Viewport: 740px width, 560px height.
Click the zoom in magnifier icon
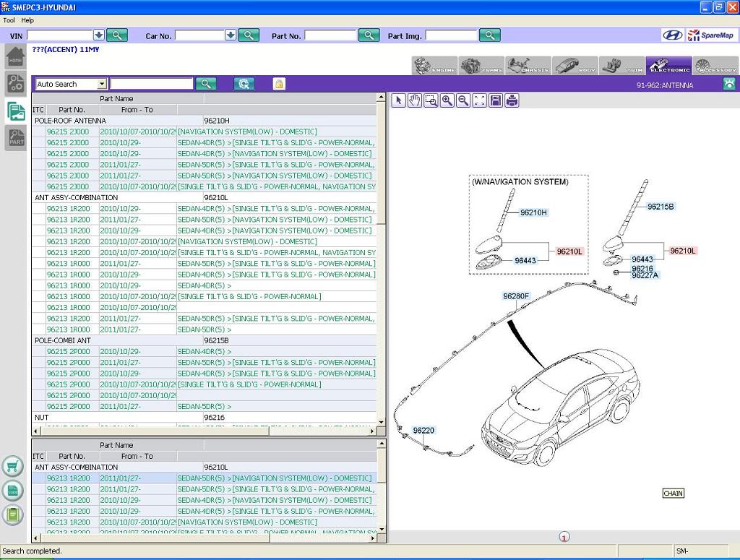[447, 100]
